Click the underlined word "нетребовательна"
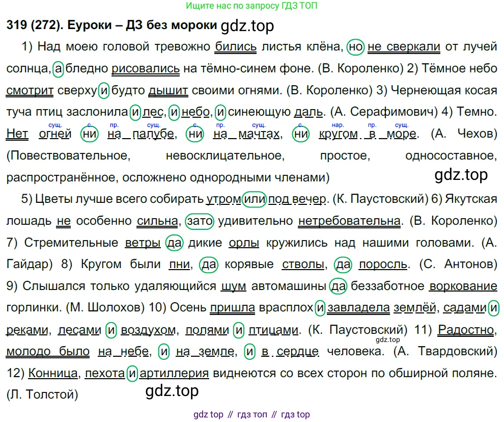 349,221
